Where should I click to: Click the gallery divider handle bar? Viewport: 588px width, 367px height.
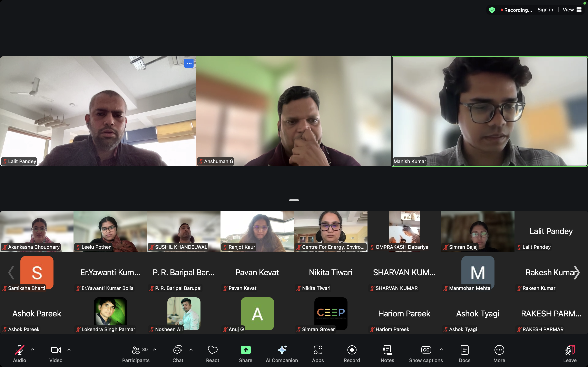(x=294, y=200)
